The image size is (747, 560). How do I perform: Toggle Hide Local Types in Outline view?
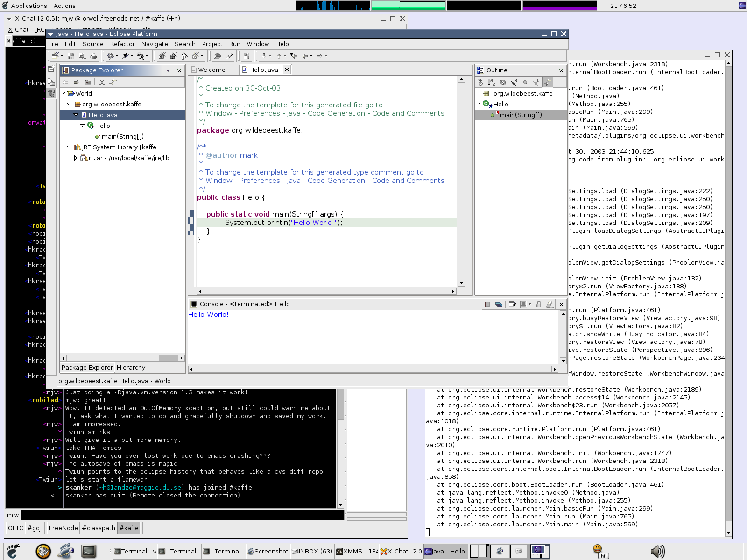click(536, 83)
